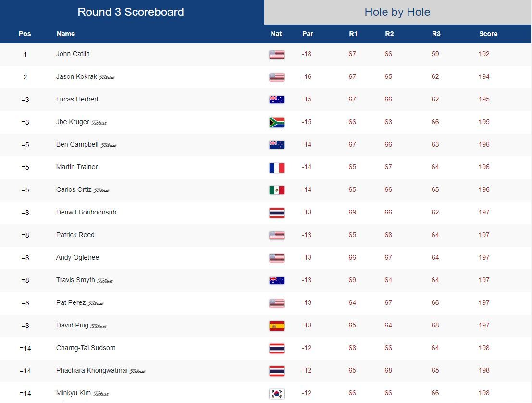This screenshot has height=403, width=532.
Task: Click the Mexican flag for Carlos Ortiz
Action: point(277,190)
